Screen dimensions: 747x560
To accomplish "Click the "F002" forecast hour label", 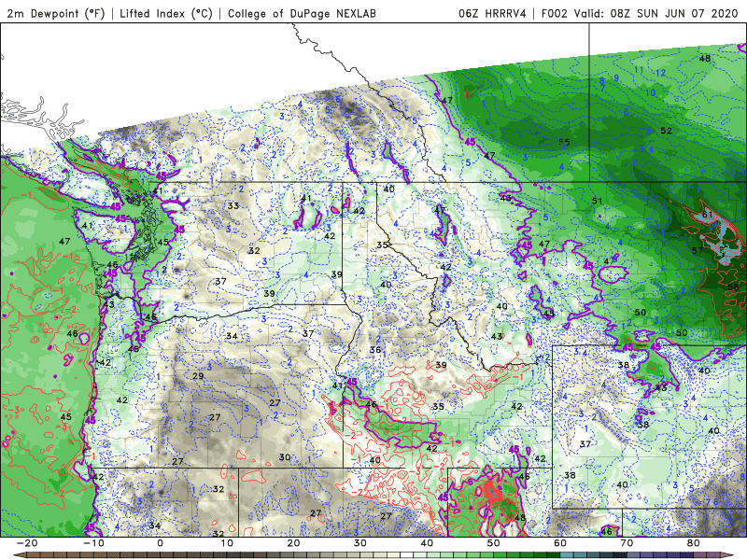I will click(x=554, y=13).
